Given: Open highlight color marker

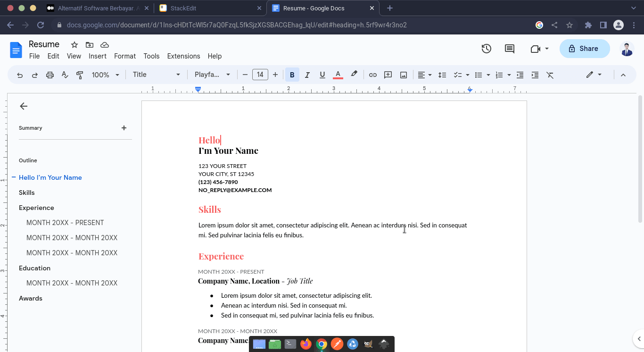Looking at the screenshot, I should coord(354,75).
